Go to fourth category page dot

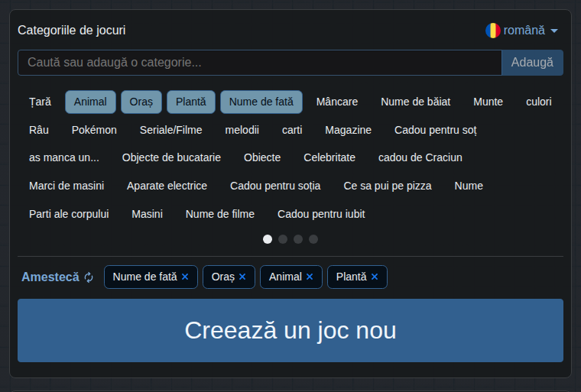click(x=313, y=239)
